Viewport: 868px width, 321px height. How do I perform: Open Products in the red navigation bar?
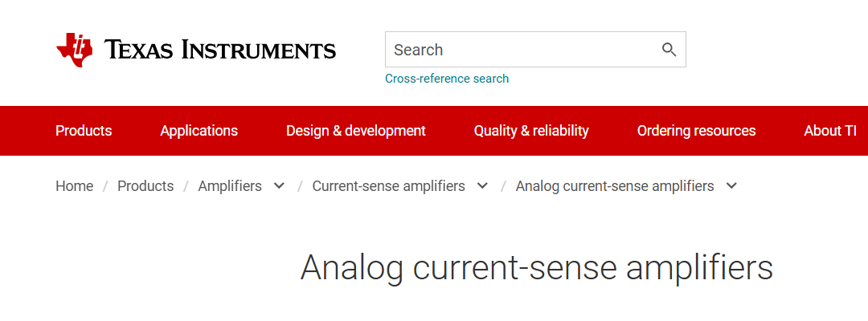[84, 131]
